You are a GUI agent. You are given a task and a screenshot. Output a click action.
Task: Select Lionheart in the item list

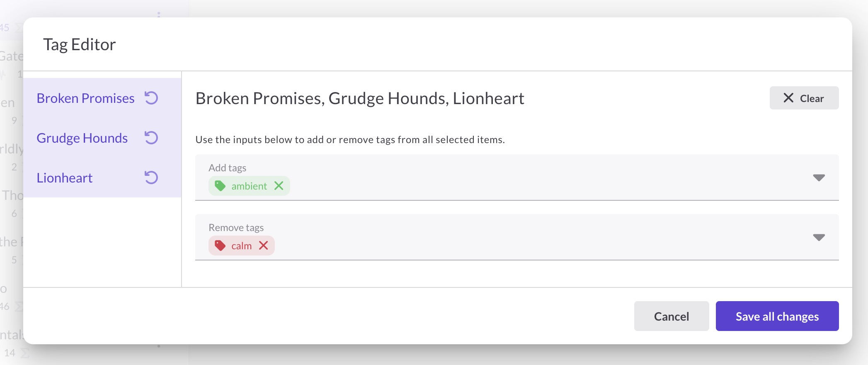coord(65,178)
